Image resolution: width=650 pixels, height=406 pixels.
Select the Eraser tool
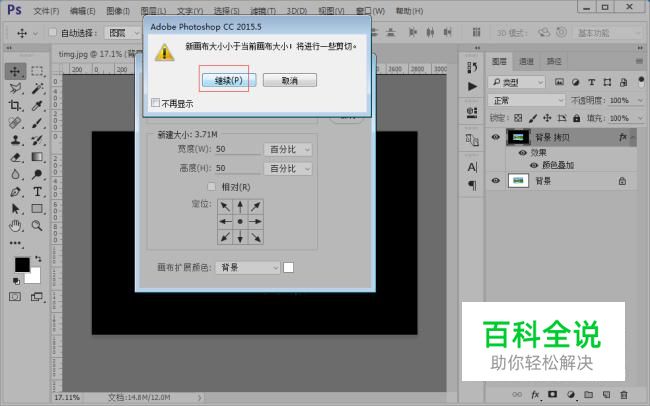coord(15,157)
